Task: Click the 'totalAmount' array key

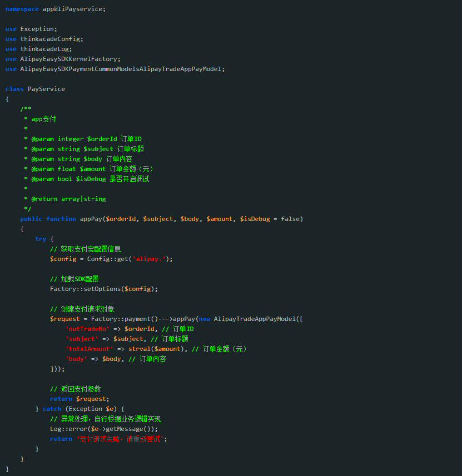Action: [x=90, y=349]
